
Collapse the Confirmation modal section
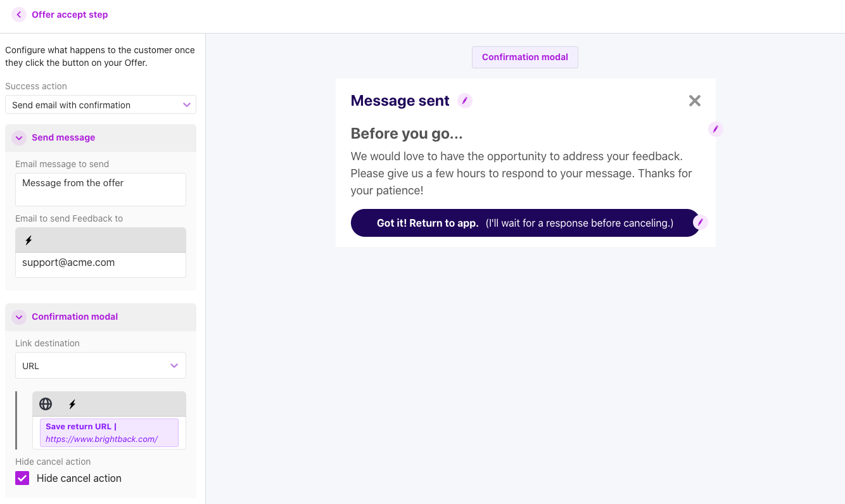click(x=19, y=317)
